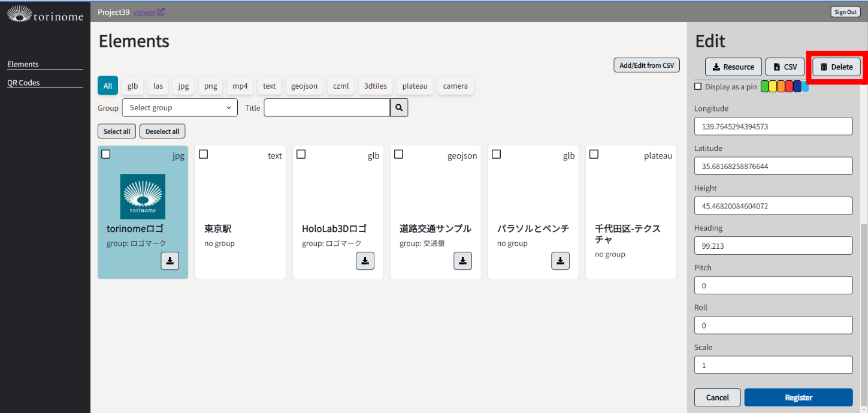Download the パラソルとベンチ glb file

pyautogui.click(x=560, y=261)
